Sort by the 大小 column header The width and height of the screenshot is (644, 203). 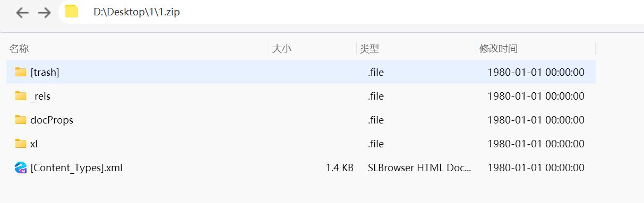click(x=282, y=49)
